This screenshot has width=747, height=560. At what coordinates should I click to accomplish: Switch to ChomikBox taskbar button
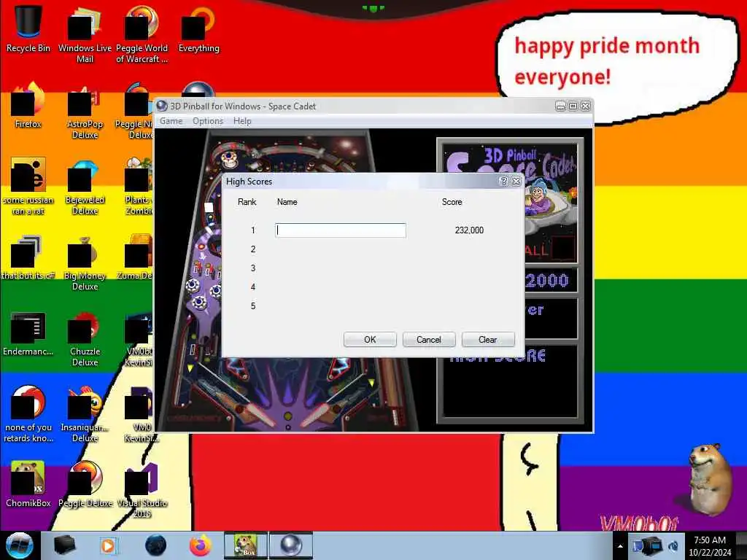click(246, 545)
